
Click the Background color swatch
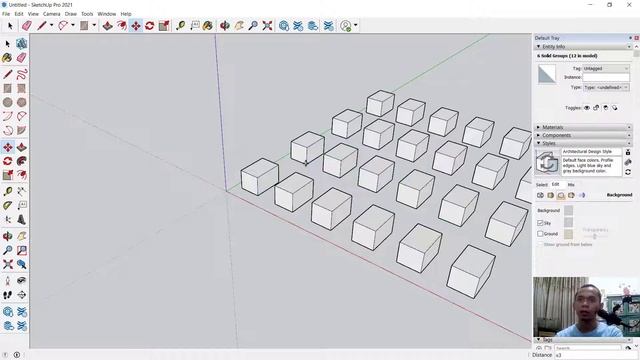point(568,210)
